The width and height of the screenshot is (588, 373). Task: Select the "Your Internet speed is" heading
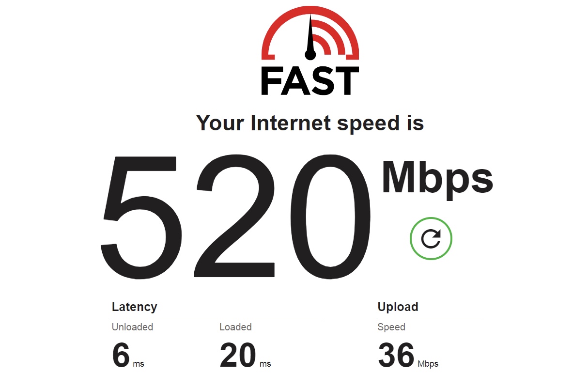[310, 123]
